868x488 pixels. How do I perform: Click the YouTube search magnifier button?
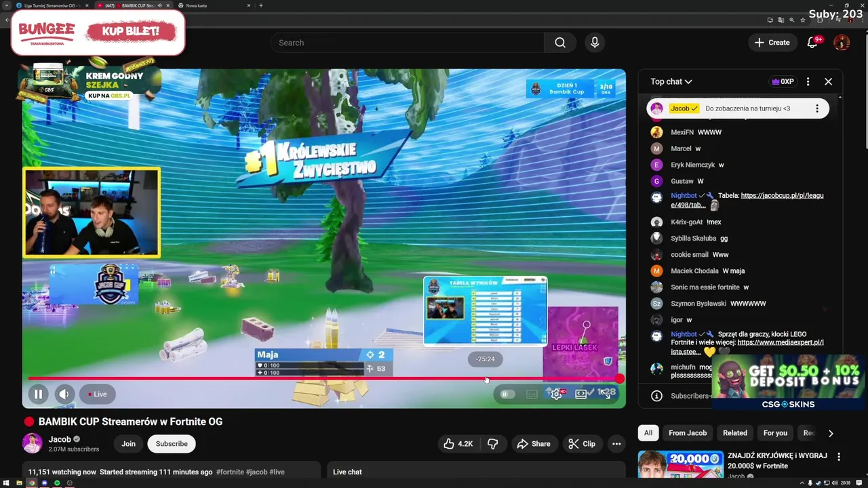560,43
